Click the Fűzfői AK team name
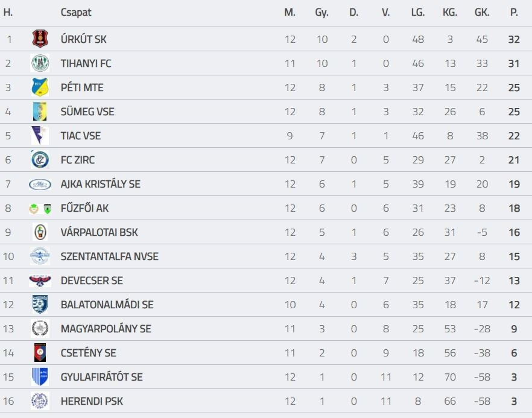Image resolution: width=532 pixels, height=418 pixels. coord(84,208)
